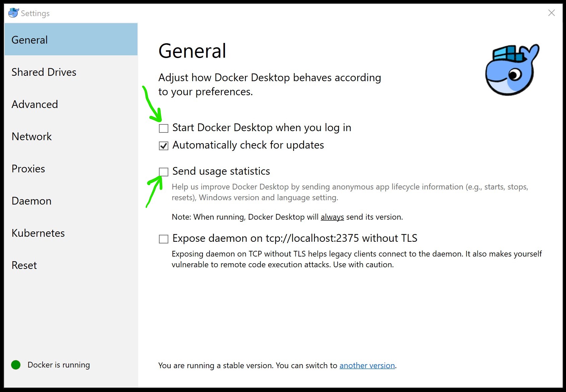The height and width of the screenshot is (392, 566).
Task: Select the General settings tab
Action: (x=71, y=40)
